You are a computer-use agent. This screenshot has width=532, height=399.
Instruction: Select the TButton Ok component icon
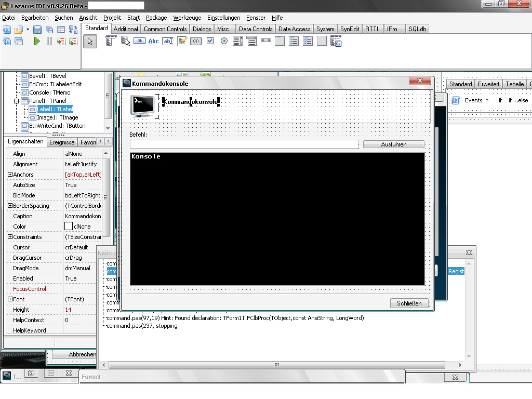[x=139, y=41]
